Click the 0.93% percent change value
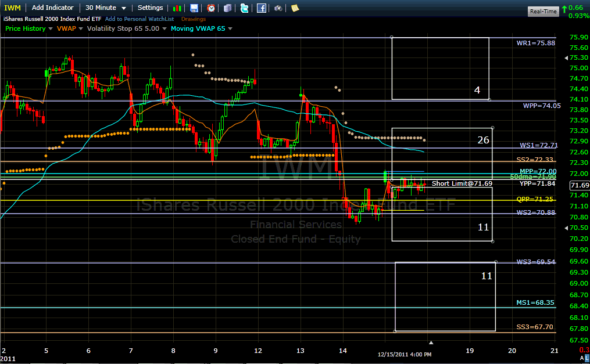590x364 pixels. click(x=579, y=16)
